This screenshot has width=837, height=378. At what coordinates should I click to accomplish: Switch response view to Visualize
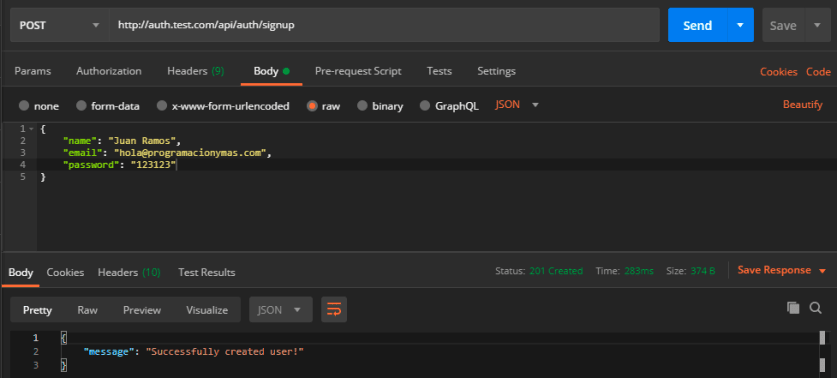(207, 310)
